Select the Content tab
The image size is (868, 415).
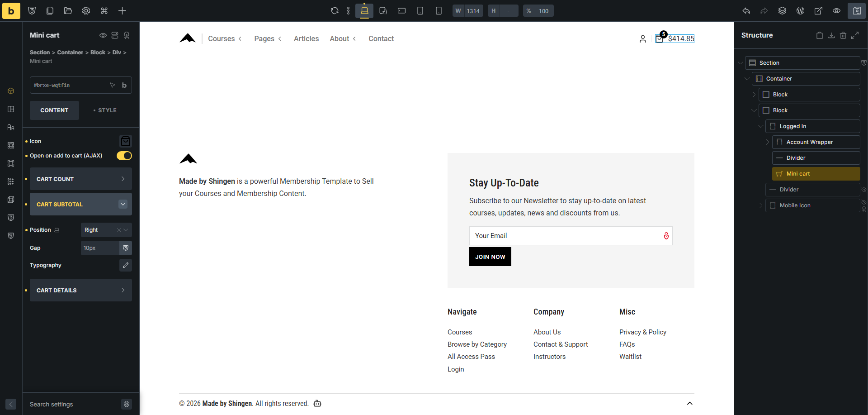point(54,110)
